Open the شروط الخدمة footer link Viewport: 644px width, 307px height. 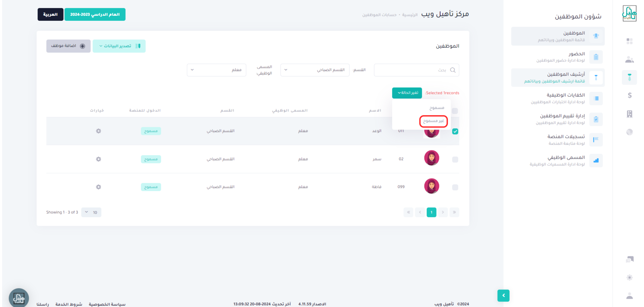click(x=69, y=304)
